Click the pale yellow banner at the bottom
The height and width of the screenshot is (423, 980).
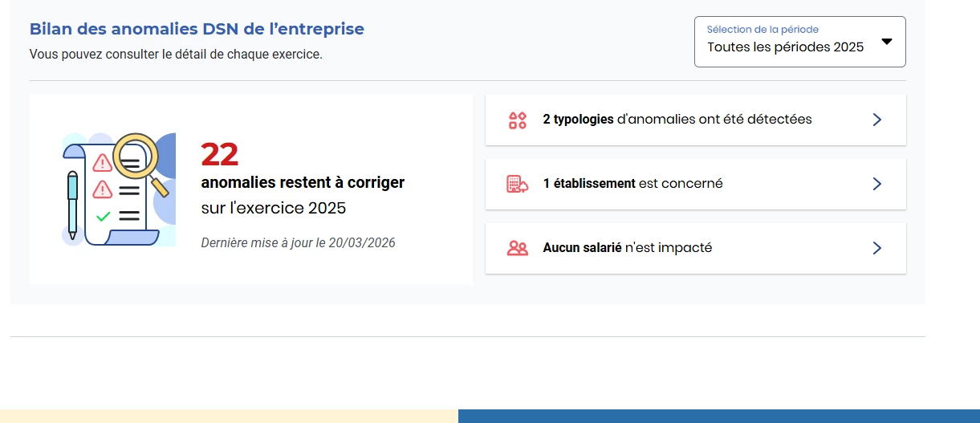pos(229,416)
